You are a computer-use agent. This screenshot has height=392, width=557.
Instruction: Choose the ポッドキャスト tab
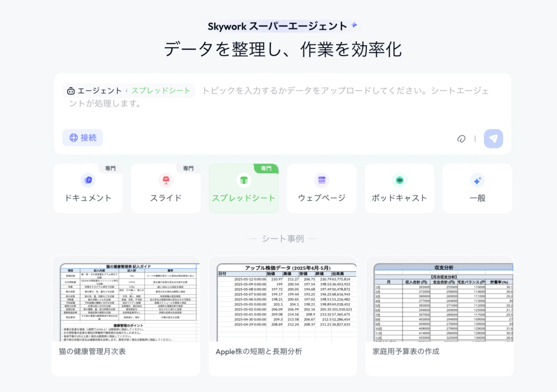(400, 188)
